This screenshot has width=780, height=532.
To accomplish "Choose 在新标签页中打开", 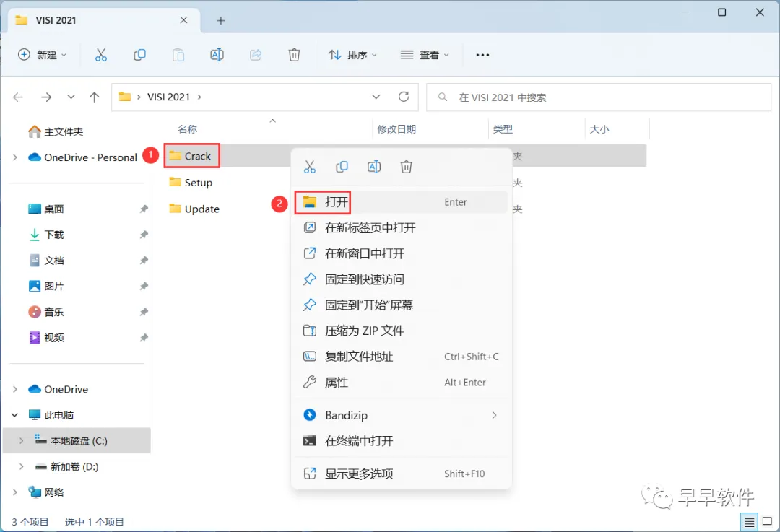I will point(401,227).
